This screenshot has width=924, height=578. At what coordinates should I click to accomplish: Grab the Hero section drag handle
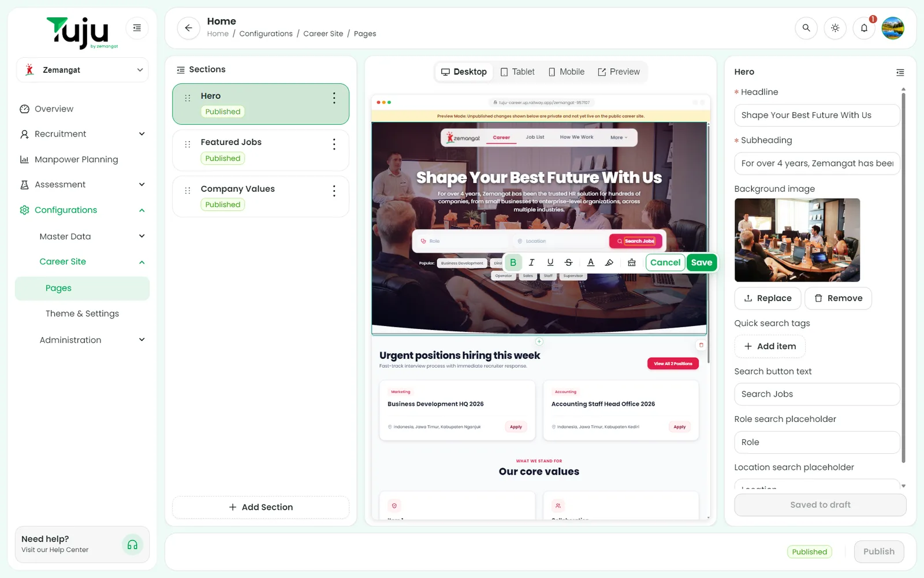pos(187,98)
